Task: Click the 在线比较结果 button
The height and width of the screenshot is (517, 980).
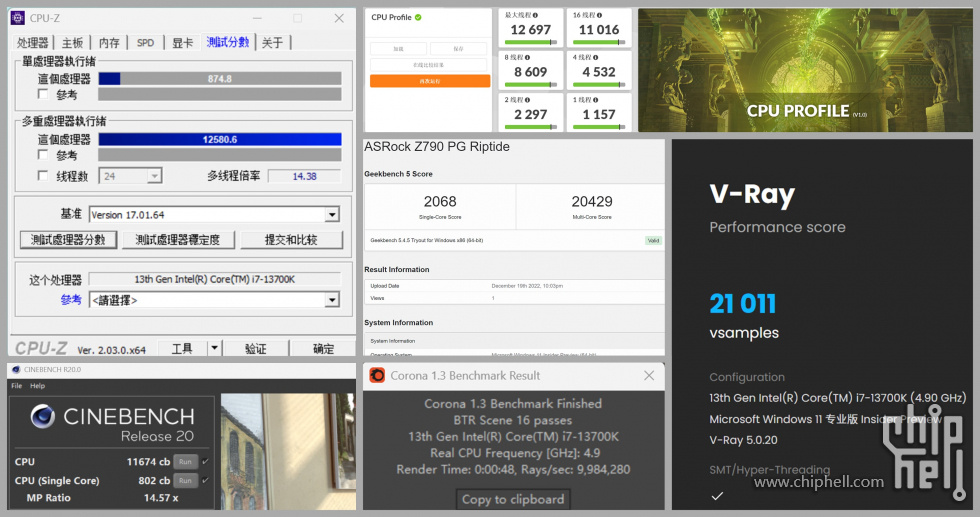Action: [429, 64]
